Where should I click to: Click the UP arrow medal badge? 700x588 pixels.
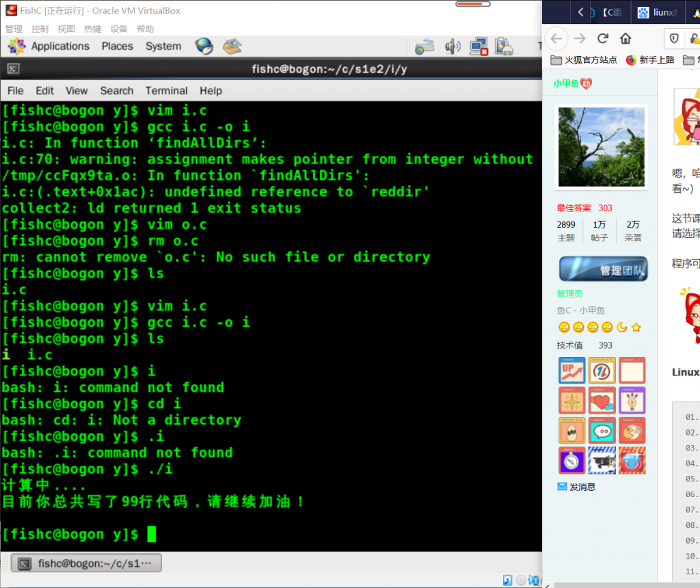coord(571,370)
